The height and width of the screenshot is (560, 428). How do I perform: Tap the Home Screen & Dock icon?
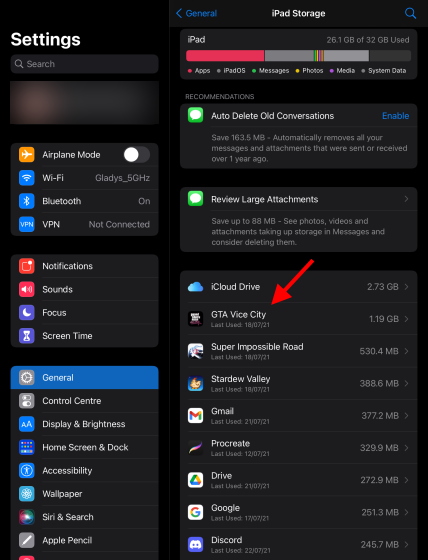(x=26, y=447)
